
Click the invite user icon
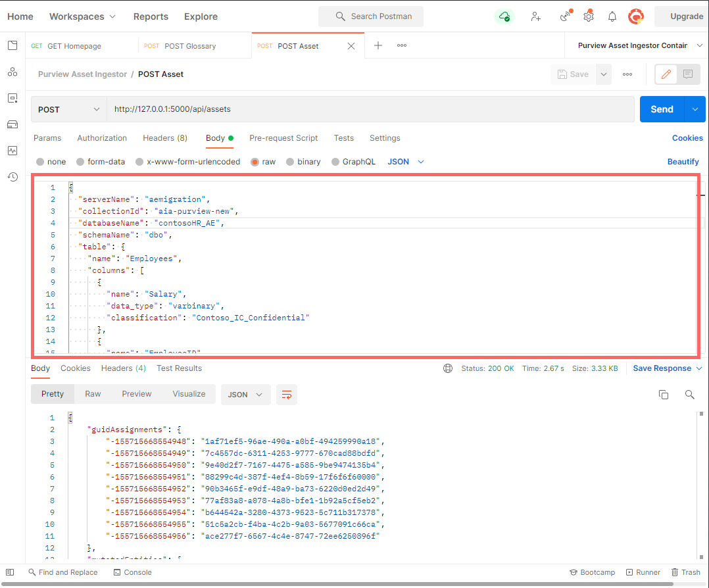[536, 16]
